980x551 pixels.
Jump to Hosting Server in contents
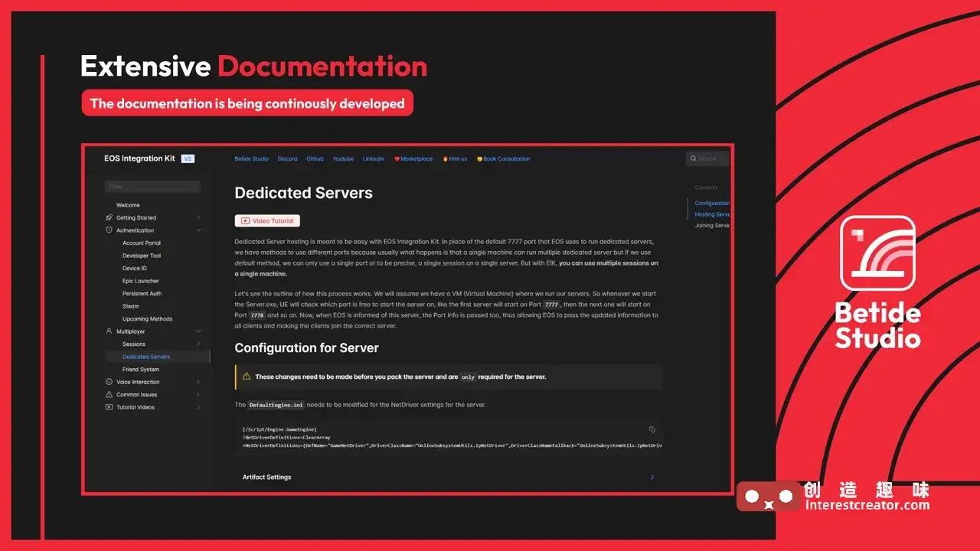click(712, 214)
